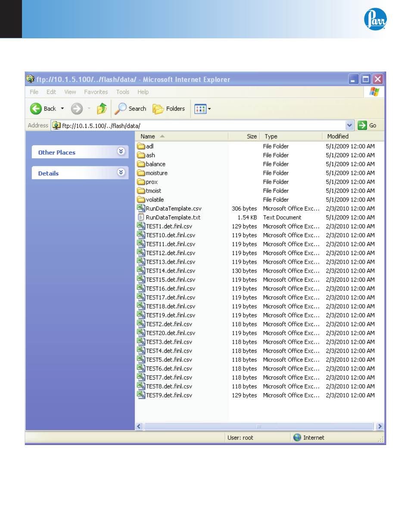Select the tmoist folder icon

tap(141, 190)
